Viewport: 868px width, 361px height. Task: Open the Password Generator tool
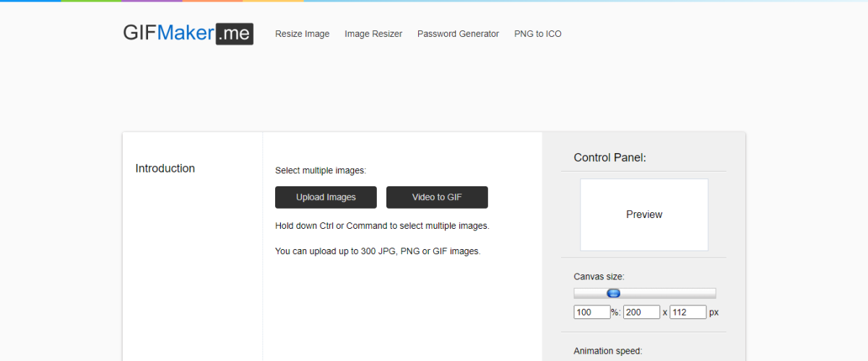(458, 34)
